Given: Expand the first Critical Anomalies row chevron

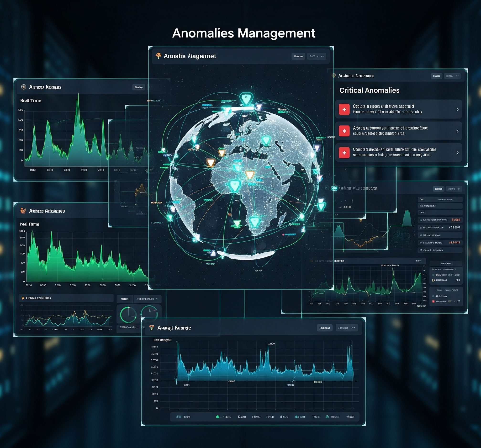Looking at the screenshot, I should [457, 109].
